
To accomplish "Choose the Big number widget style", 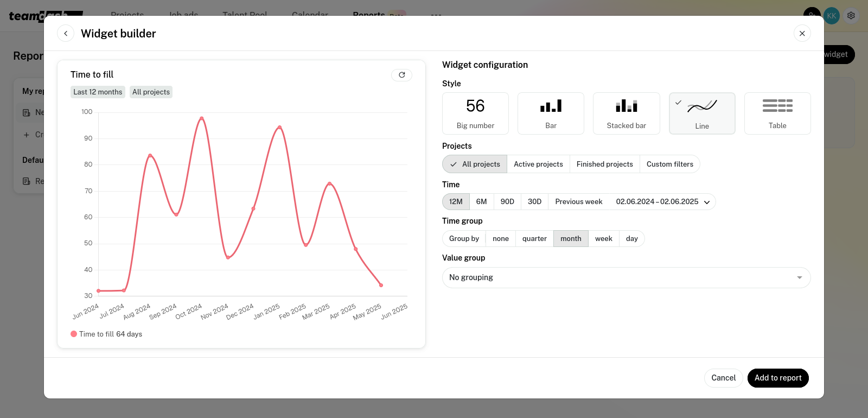I will (475, 113).
